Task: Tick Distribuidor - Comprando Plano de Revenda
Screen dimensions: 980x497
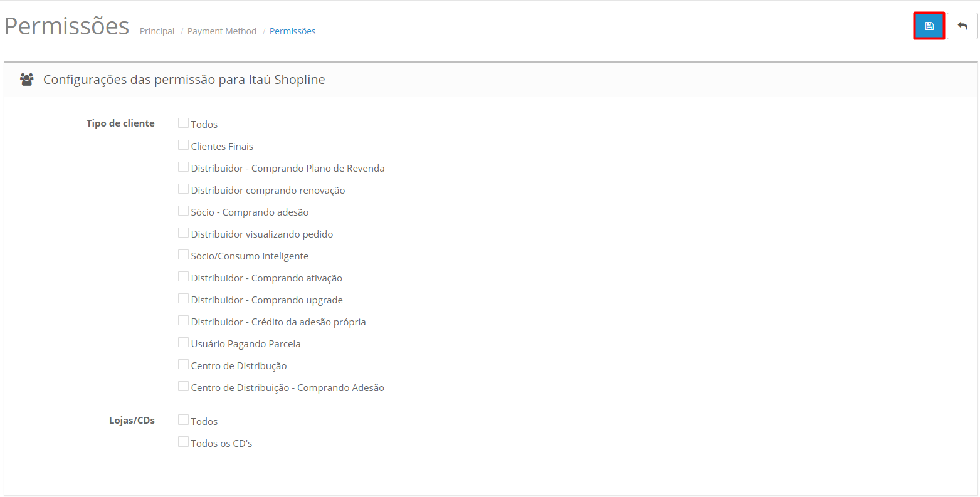Action: point(183,167)
